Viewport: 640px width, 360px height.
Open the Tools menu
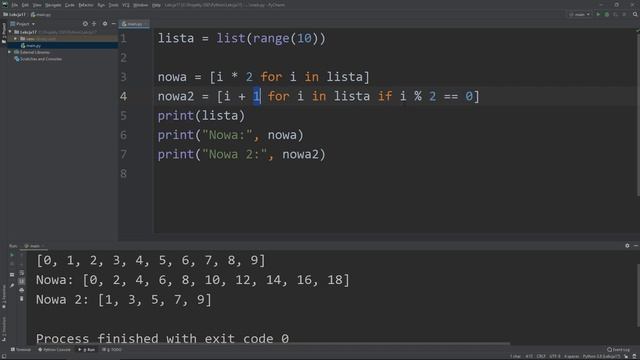pos(113,5)
